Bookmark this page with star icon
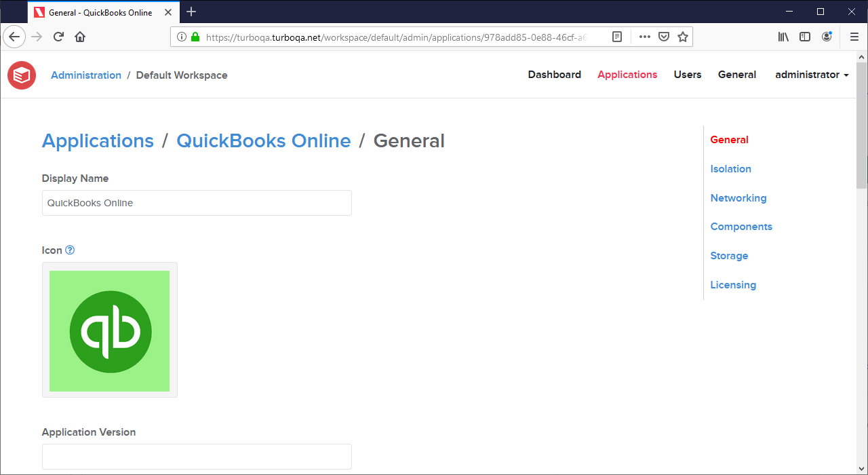 pos(683,37)
